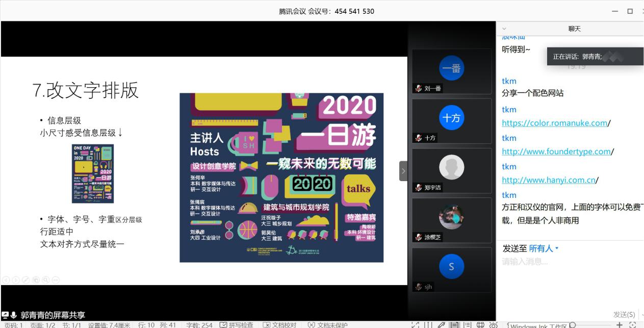The width and height of the screenshot is (644, 328).
Task: Click the 设置值: 7.4厘米 status entry
Action: (109, 325)
